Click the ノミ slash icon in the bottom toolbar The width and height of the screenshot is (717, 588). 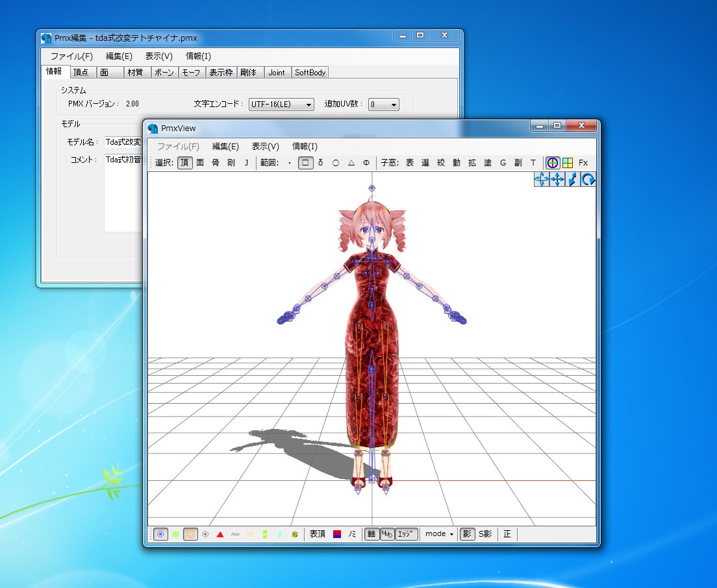pyautogui.click(x=351, y=533)
